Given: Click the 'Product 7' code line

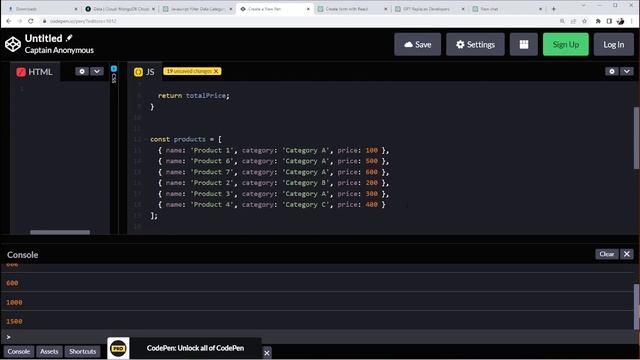Looking at the screenshot, I should (x=273, y=172).
